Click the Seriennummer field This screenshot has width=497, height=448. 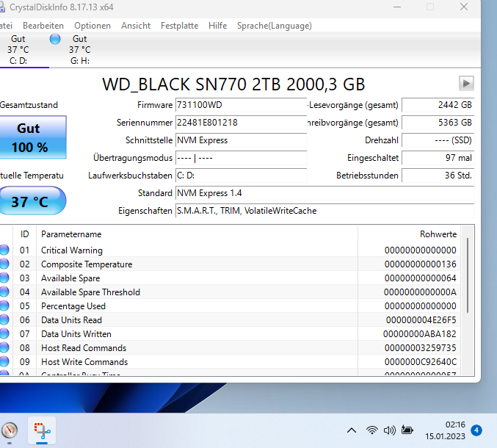241,123
